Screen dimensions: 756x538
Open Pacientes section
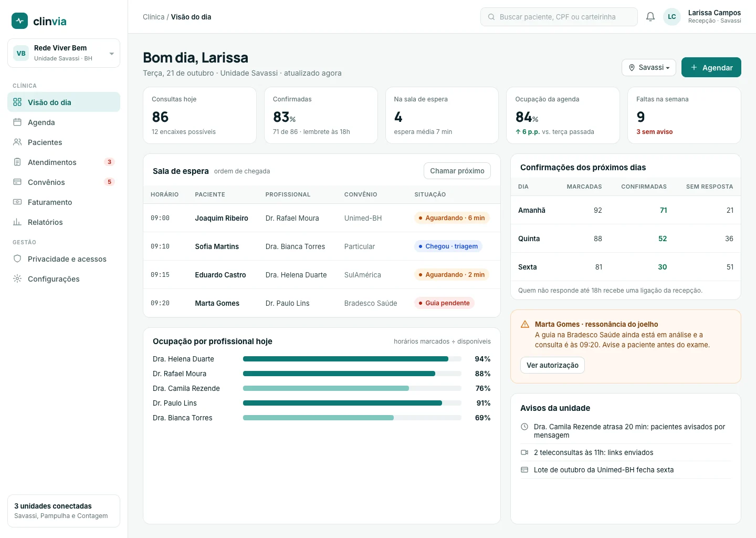point(64,142)
